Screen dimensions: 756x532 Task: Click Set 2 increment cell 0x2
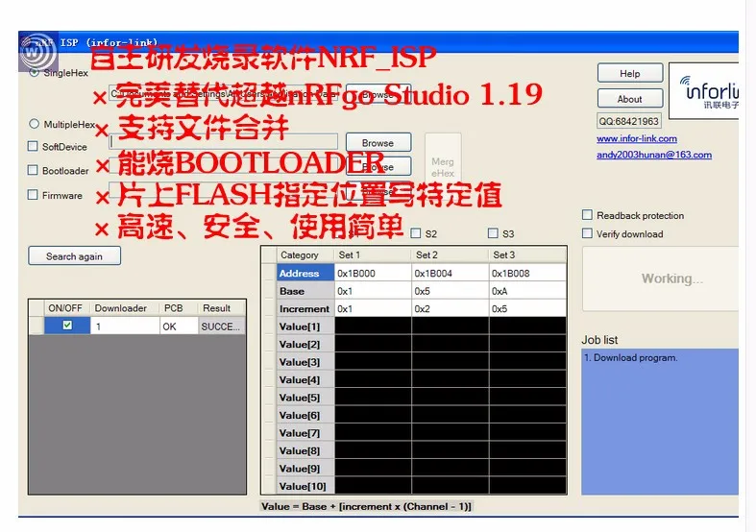(x=450, y=308)
